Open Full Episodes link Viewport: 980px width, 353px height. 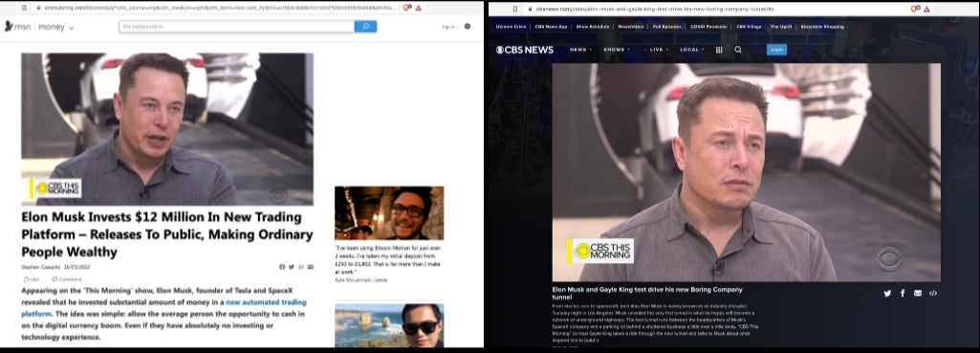point(667,27)
